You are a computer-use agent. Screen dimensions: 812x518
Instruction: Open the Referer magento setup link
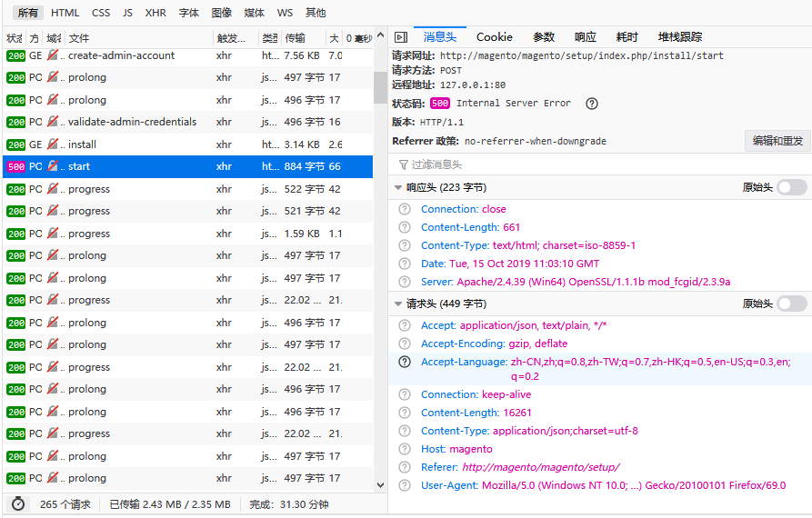540,467
